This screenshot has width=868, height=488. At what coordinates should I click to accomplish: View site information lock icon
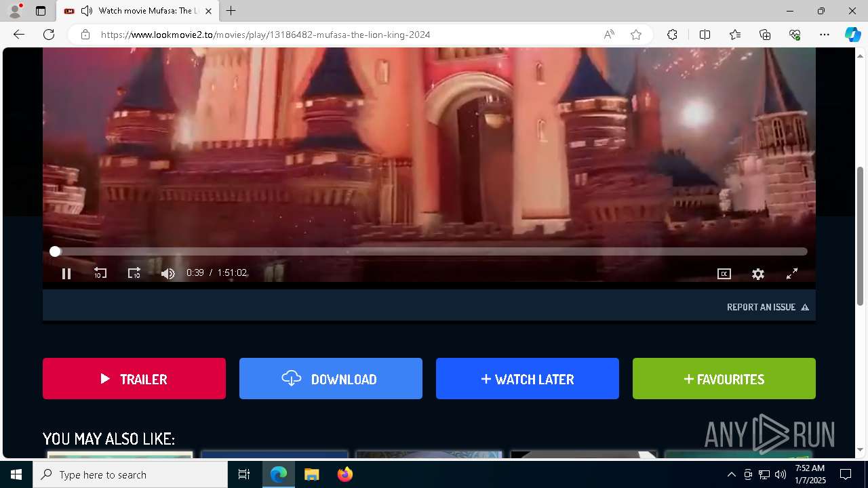(85, 35)
